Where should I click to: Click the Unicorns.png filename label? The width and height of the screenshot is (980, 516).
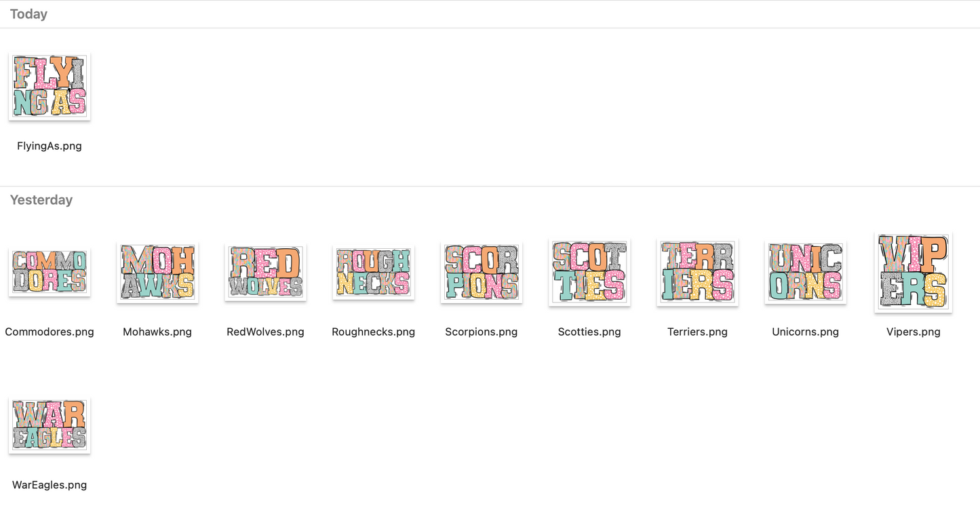[x=805, y=332]
